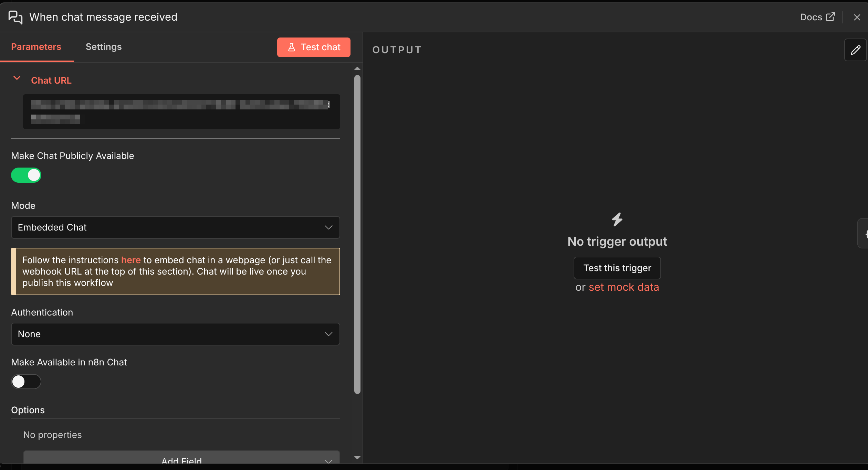Close the node settings panel
This screenshot has width=868, height=470.
click(x=857, y=17)
